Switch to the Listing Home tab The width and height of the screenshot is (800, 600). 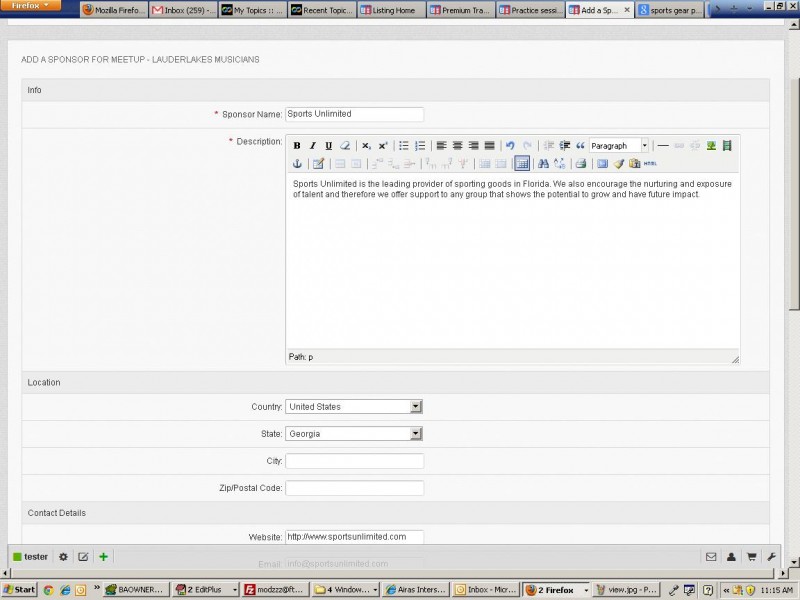click(392, 10)
